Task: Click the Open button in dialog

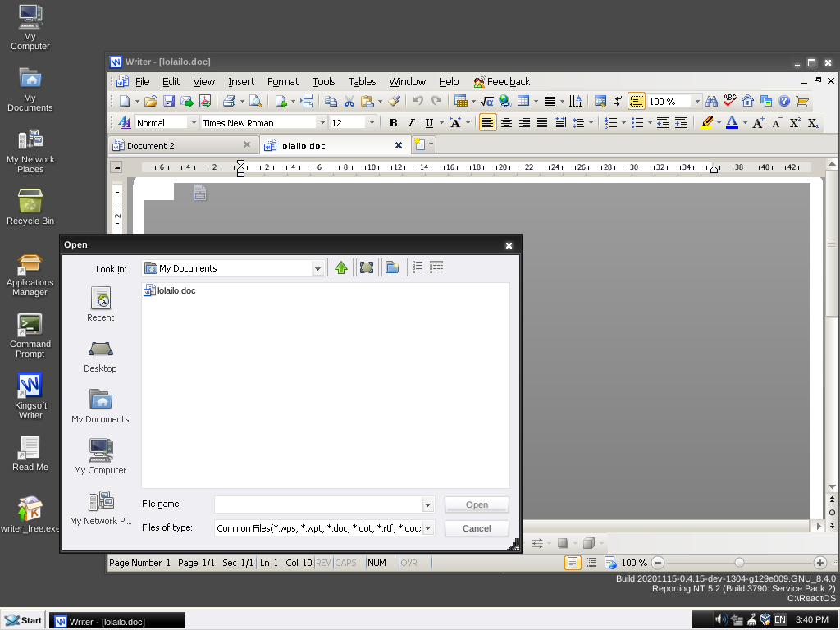Action: [x=477, y=504]
